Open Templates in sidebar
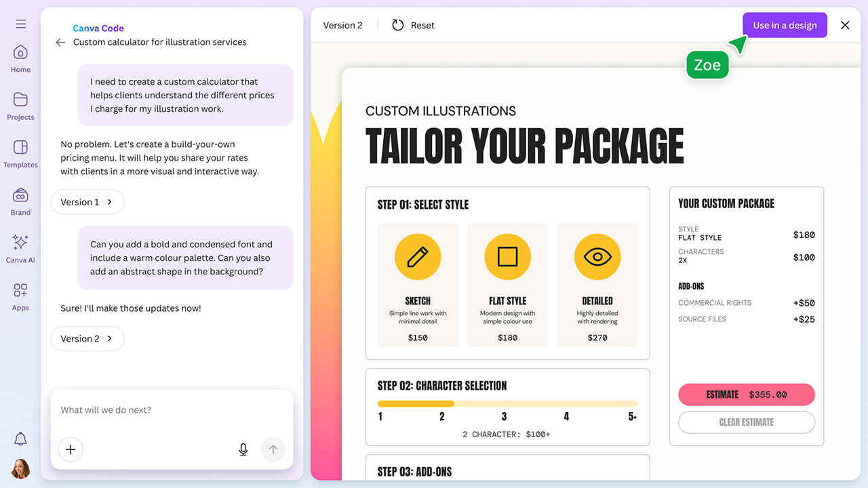Image resolution: width=868 pixels, height=488 pixels. click(x=20, y=154)
